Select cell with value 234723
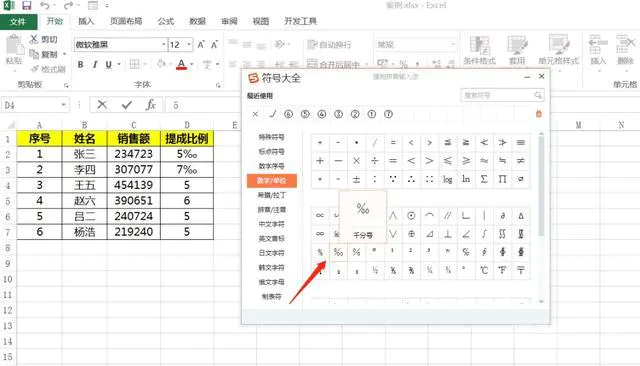 (x=133, y=154)
